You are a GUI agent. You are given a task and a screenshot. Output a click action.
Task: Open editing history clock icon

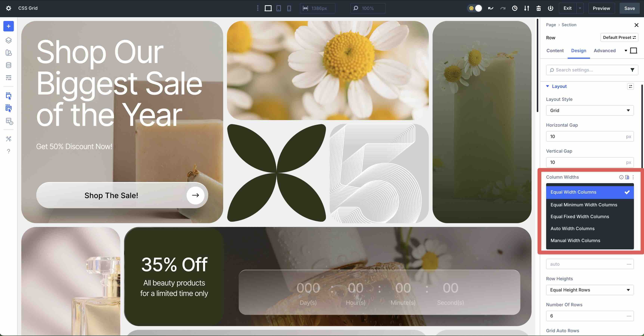pos(515,8)
